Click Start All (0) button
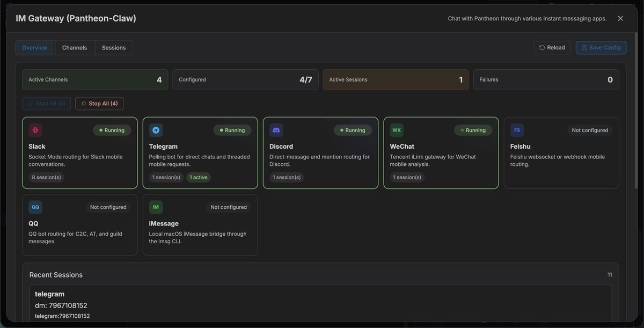The height and width of the screenshot is (328, 644). [47, 104]
